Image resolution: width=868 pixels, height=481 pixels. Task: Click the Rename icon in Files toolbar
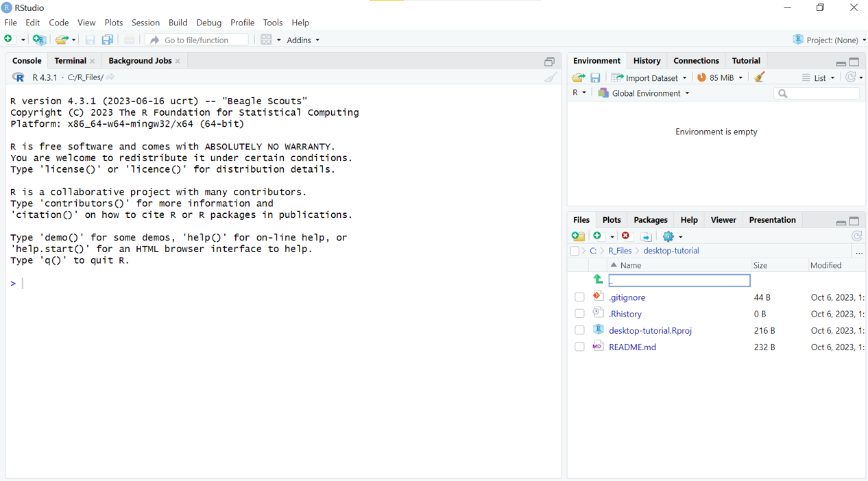pyautogui.click(x=646, y=236)
